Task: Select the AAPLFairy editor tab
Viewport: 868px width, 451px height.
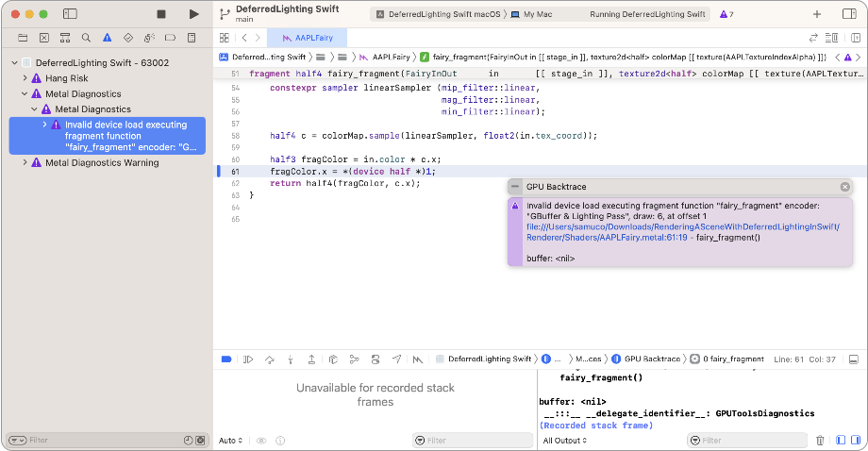Action: [x=308, y=38]
